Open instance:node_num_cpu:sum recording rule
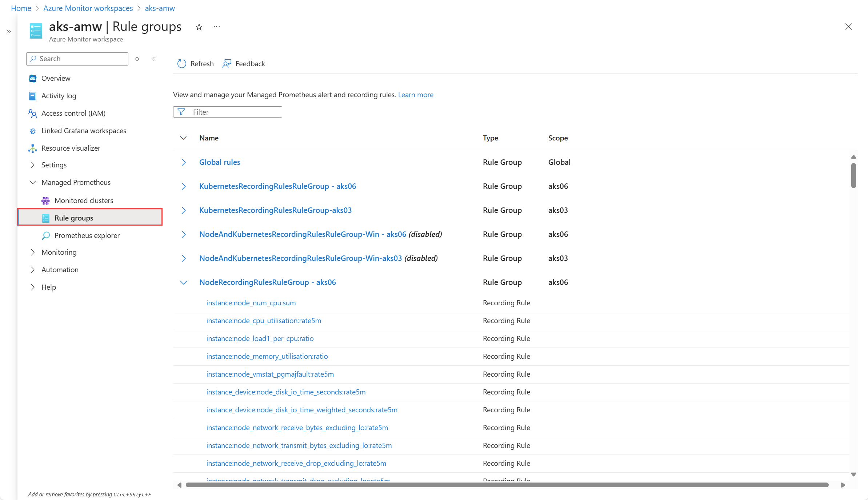The width and height of the screenshot is (868, 500). coord(251,303)
